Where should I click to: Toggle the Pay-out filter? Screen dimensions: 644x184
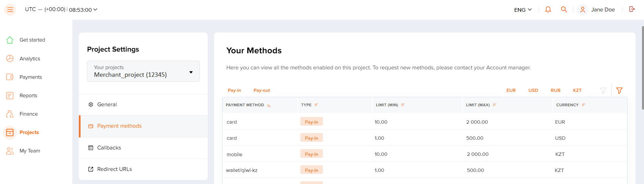(262, 90)
